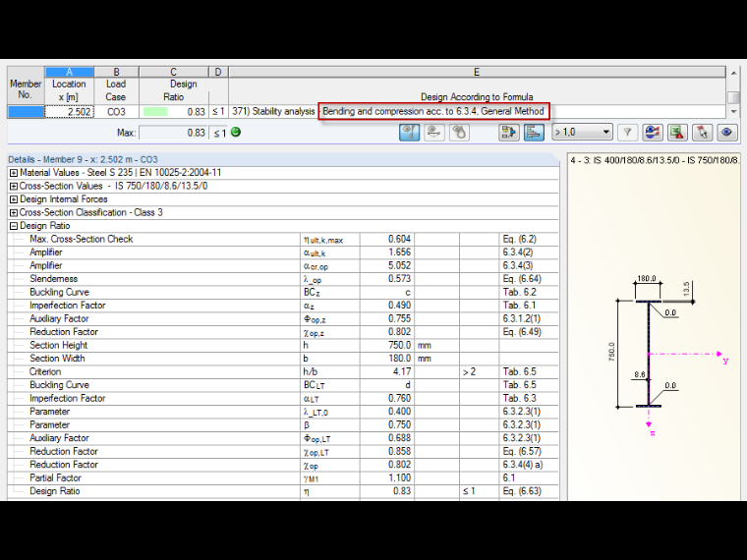Click the cross-section drawing of the I-beam
Viewport: 747px width, 560px height.
649,354
